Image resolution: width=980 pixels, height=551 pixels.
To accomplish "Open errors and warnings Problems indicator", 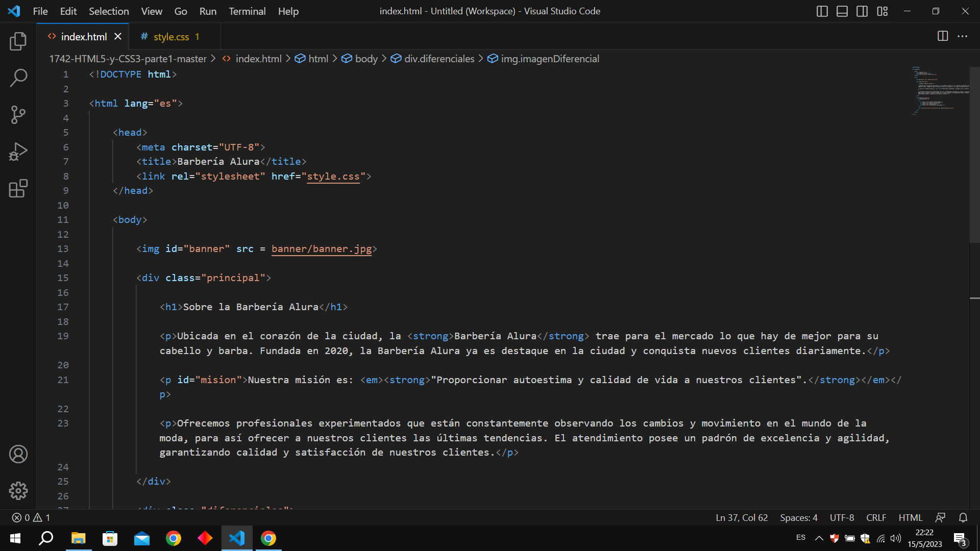I will click(31, 517).
